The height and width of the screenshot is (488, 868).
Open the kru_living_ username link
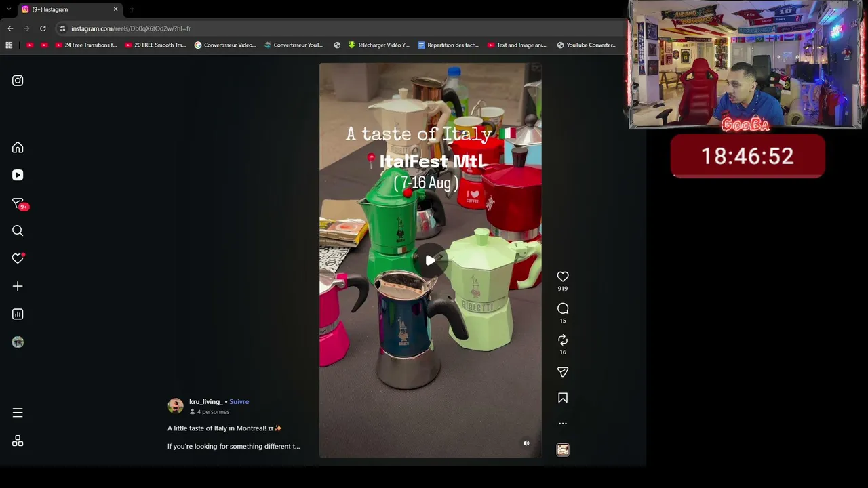coord(205,402)
